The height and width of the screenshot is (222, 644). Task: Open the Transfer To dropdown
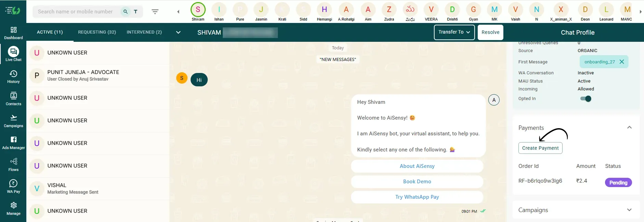[x=454, y=32]
